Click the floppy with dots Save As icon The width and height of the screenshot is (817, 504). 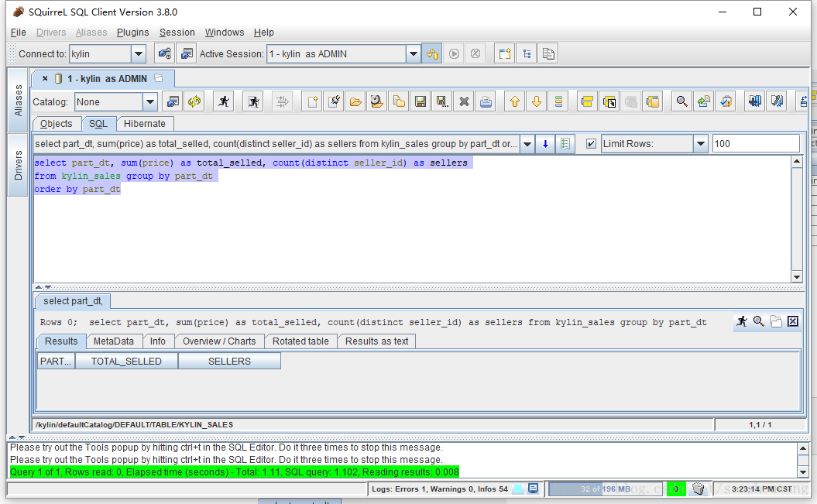[442, 101]
